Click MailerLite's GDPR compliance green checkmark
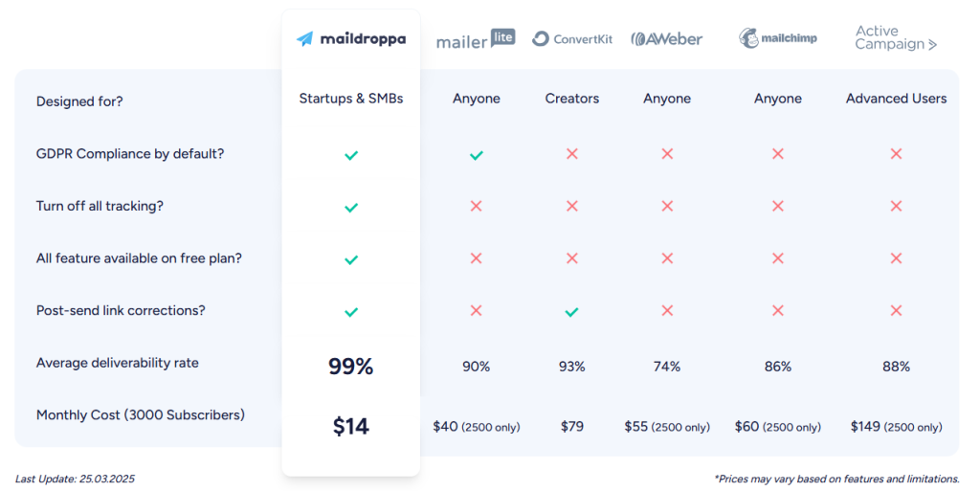Screen dimensions: 980x491 click(x=476, y=155)
